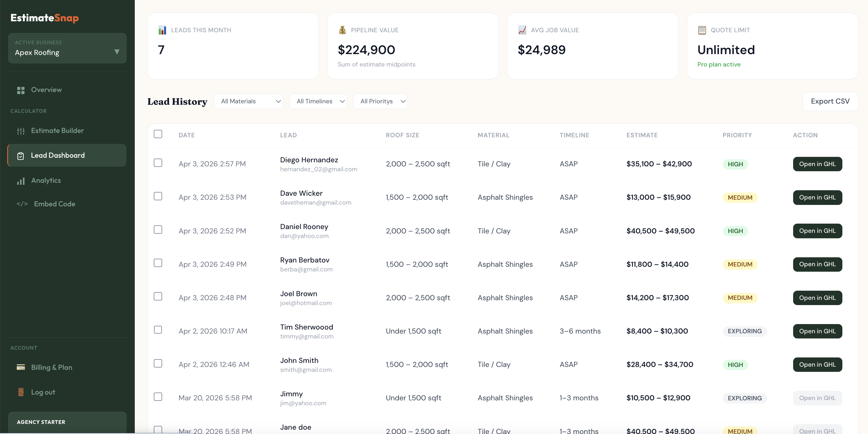Select the Estimate Builder sliders icon
Screen dimensions: 868x434
[x=20, y=131]
